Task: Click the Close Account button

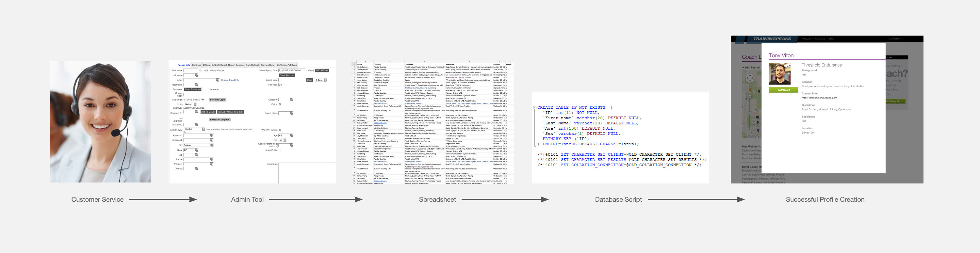Action: (287, 75)
